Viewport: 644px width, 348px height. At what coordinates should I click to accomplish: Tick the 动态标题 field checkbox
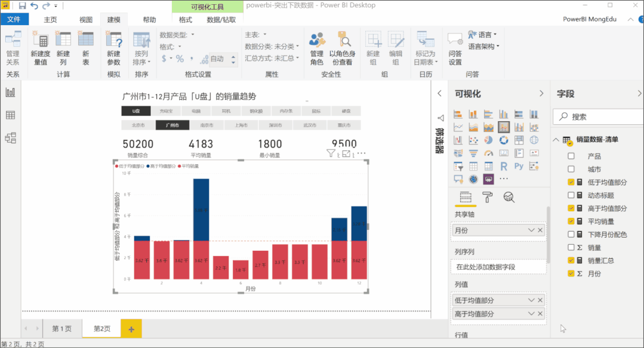pos(571,195)
